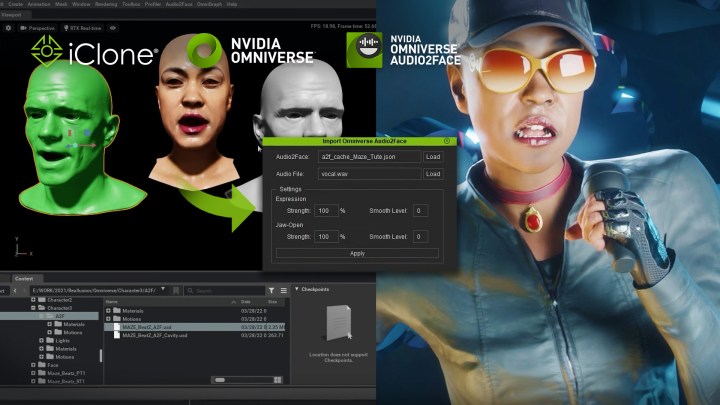
Task: Click the folder tree vertical scrollbar
Action: [x=101, y=355]
